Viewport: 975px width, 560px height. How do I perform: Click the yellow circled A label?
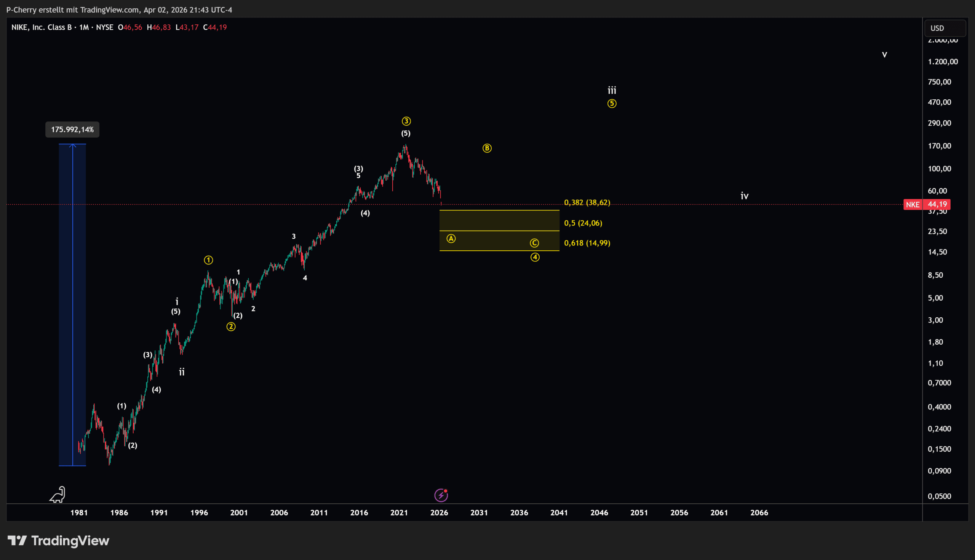pos(451,239)
